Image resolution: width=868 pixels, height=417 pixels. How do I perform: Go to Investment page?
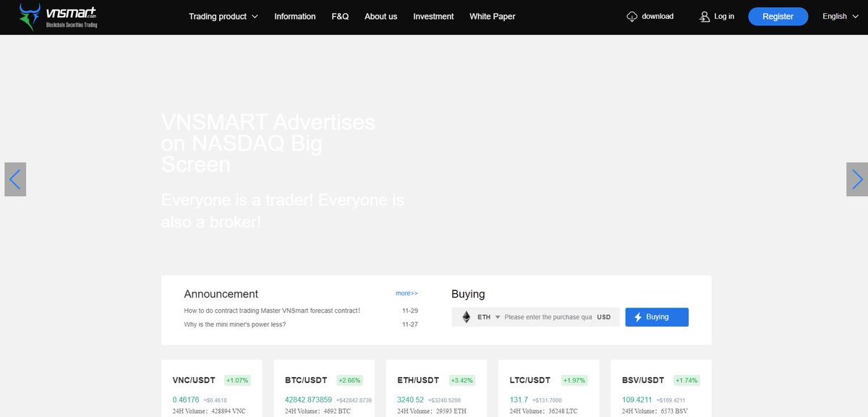point(433,17)
